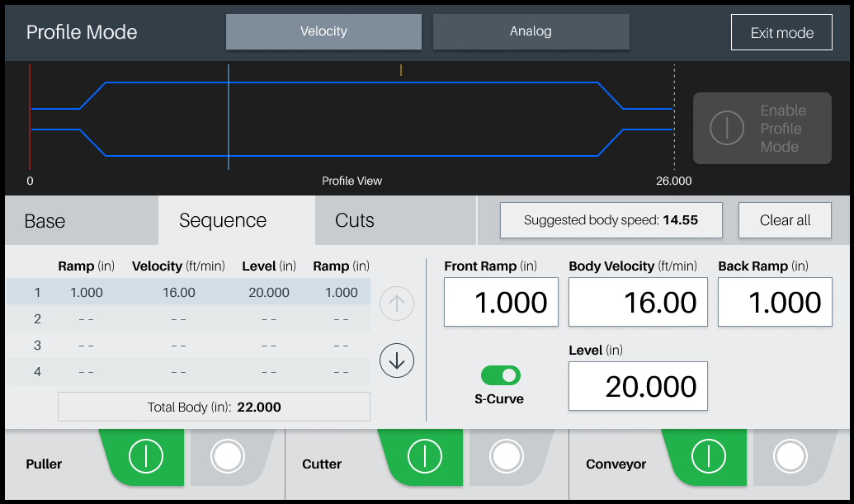
Task: Switch to Analog profile mode
Action: [x=531, y=31]
